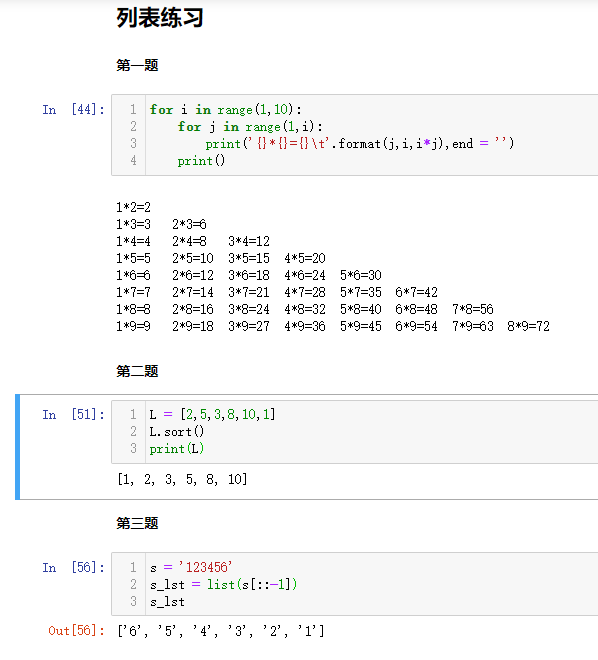Click line number 3 in cell 56

pyautogui.click(x=133, y=601)
